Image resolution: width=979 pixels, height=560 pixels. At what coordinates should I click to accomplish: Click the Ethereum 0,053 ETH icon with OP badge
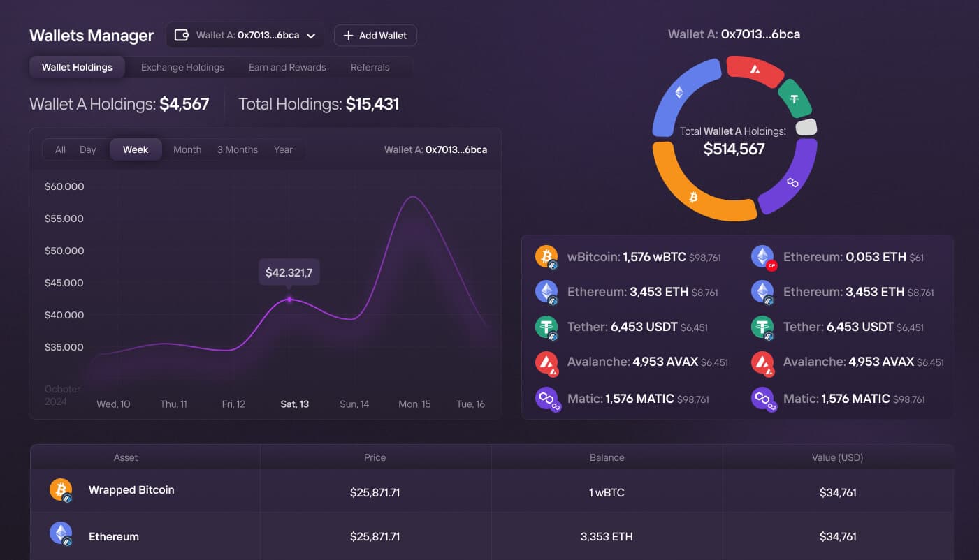763,257
